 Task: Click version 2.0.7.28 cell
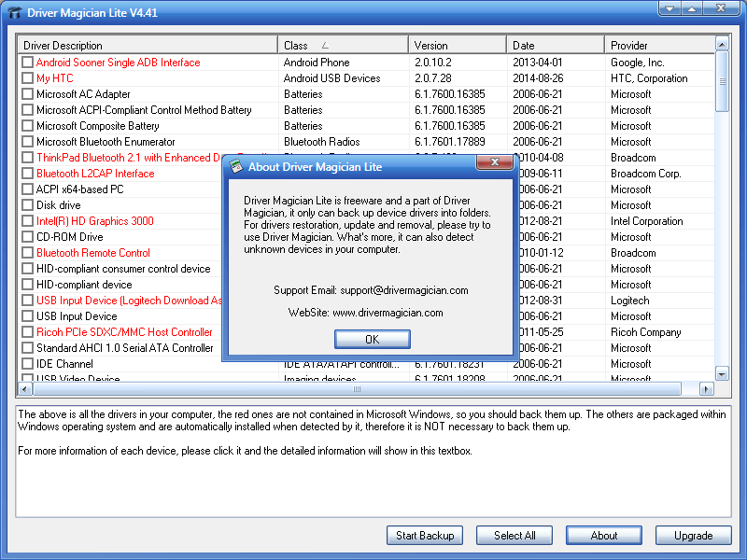pos(432,78)
